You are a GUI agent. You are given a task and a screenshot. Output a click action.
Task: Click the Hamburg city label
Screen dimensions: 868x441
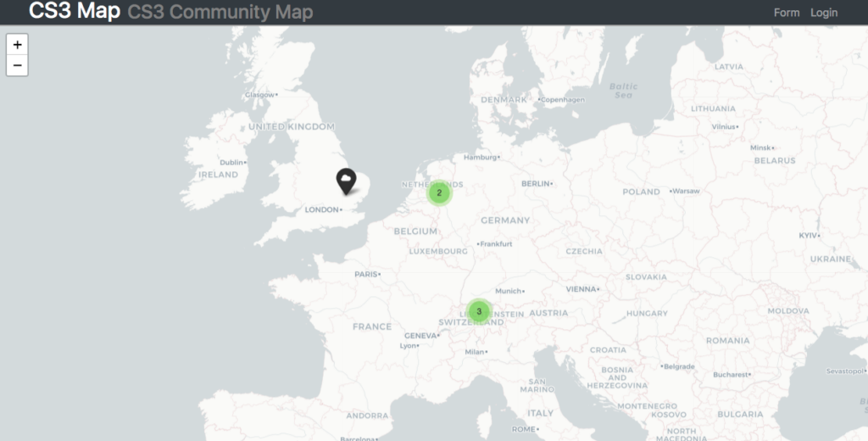tap(480, 158)
